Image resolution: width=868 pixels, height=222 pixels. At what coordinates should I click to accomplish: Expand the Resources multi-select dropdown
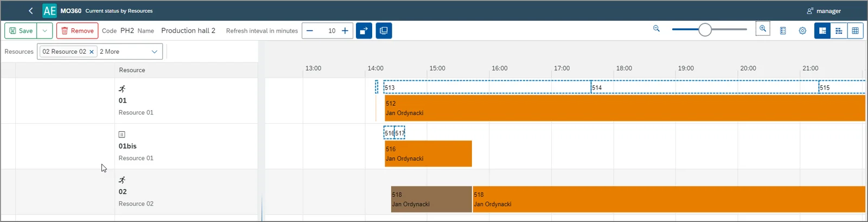pos(154,52)
